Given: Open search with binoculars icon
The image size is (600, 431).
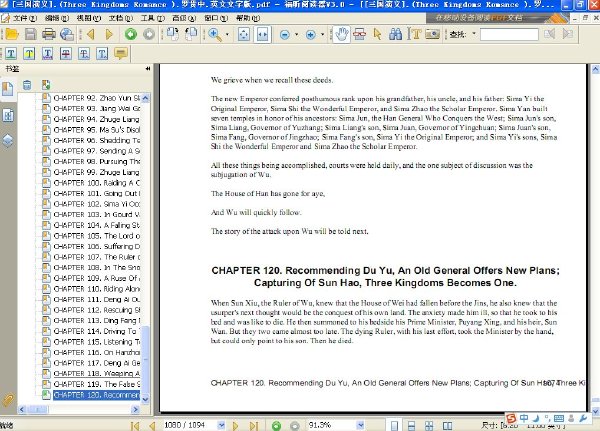Looking at the screenshot, I should pos(395,34).
